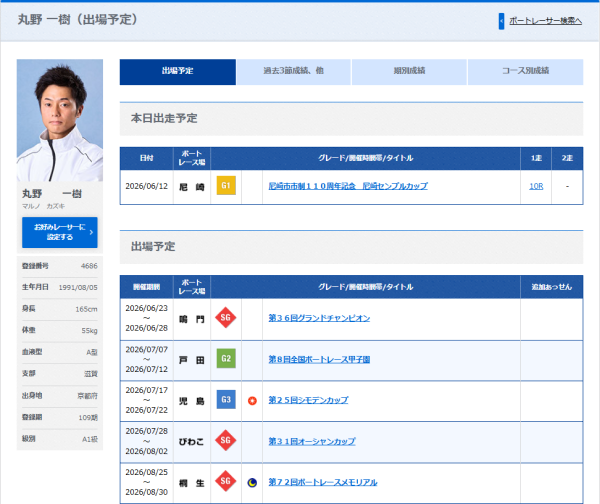Click the 桐生 venue cell
This screenshot has width=600, height=504.
click(192, 483)
